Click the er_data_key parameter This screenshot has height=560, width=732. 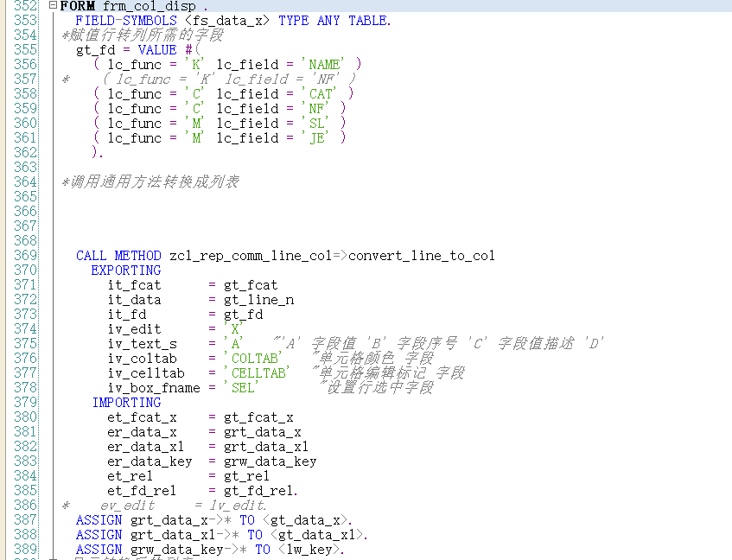coord(150,461)
